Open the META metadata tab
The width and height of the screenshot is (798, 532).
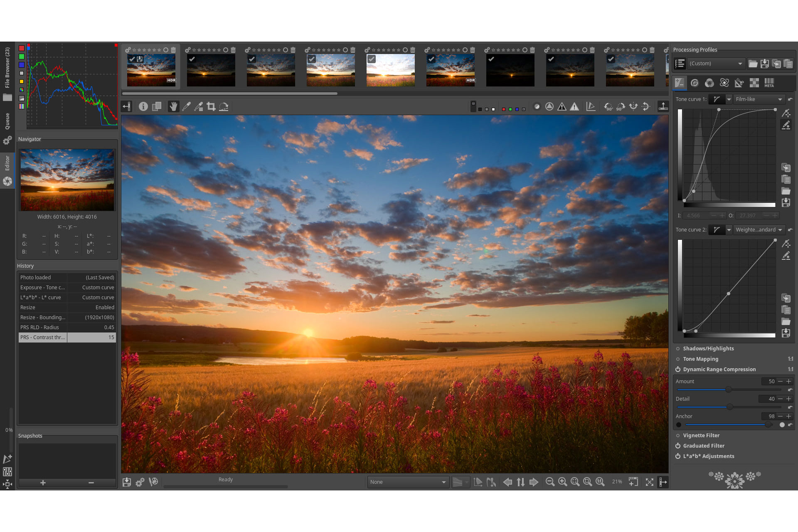point(769,83)
